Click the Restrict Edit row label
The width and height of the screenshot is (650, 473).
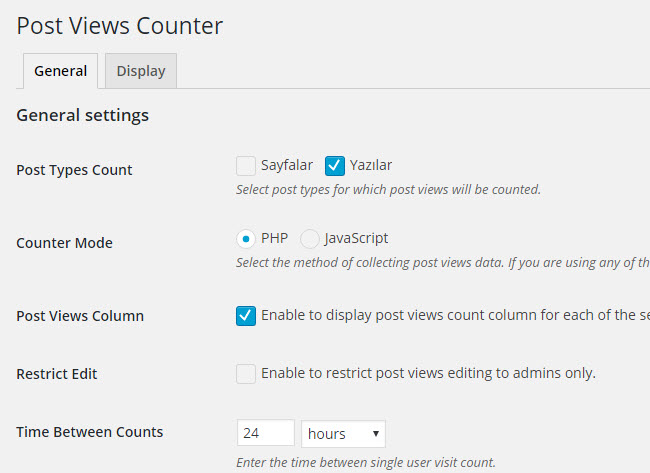(57, 374)
